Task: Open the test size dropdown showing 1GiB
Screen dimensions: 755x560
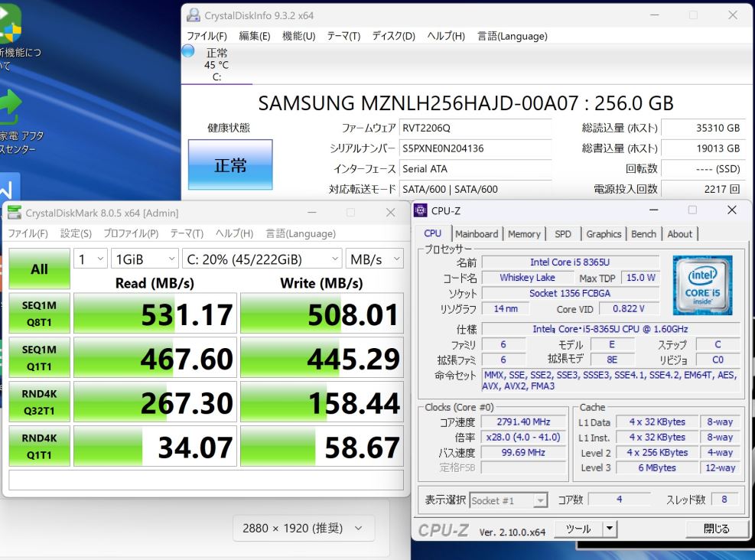Action: coord(145,259)
